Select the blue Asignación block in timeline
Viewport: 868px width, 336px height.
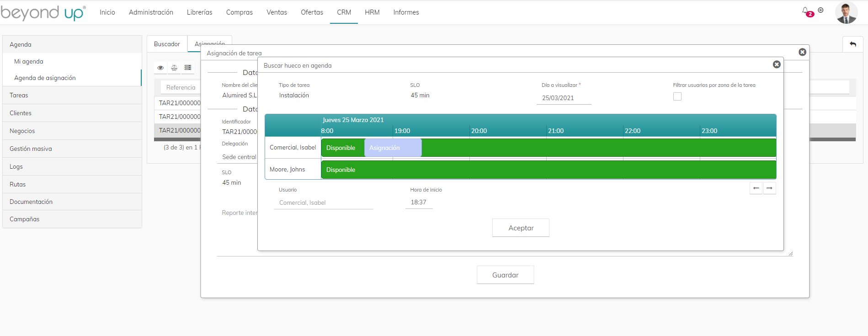[x=393, y=148]
